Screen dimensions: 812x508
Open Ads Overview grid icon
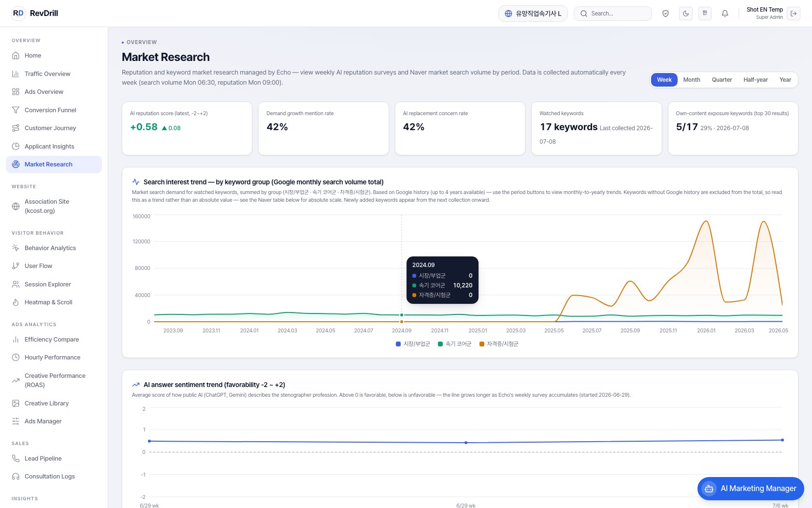16,92
